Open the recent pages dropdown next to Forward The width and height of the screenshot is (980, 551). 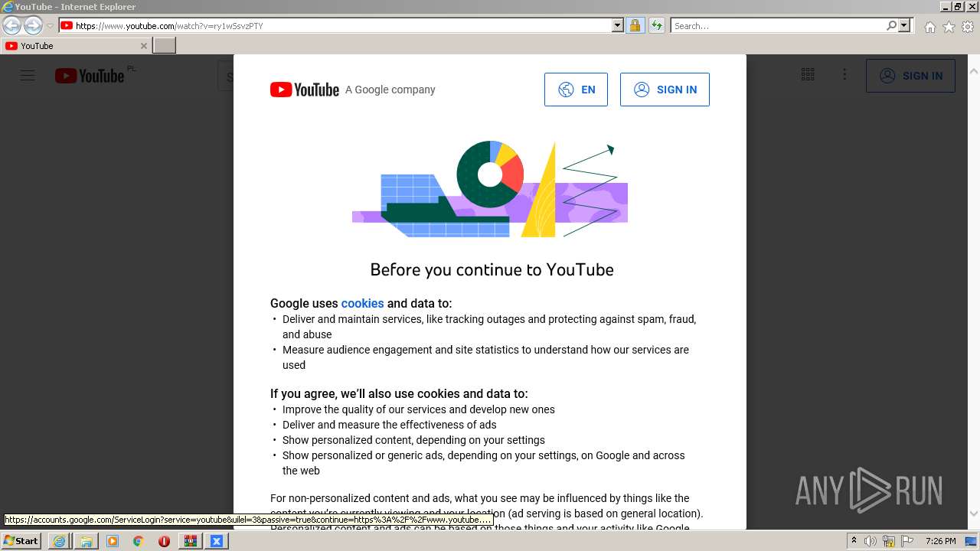(x=50, y=26)
